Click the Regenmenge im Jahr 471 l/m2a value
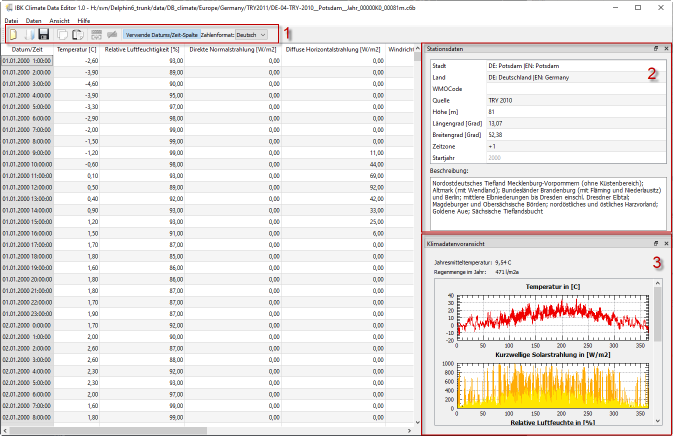Viewport: 673px width, 436px height. tap(505, 272)
